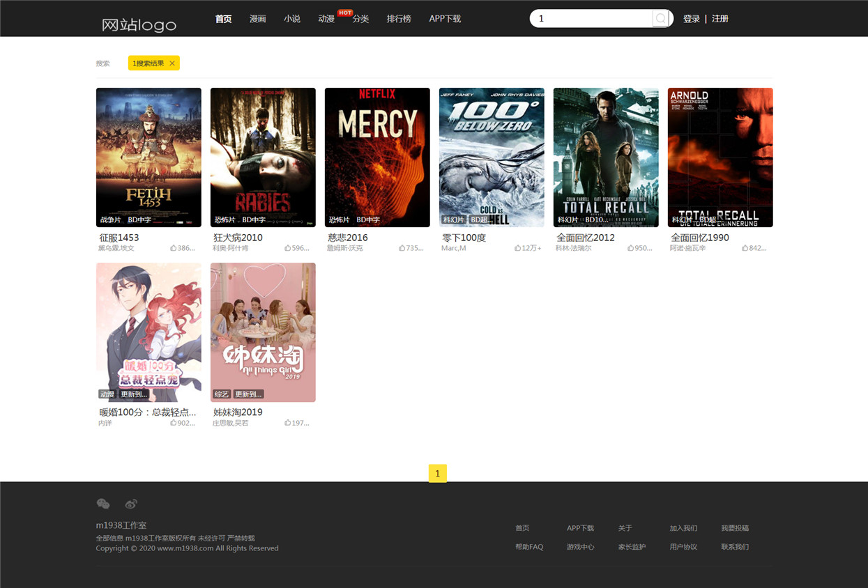868x588 pixels.
Task: Remove the 1搜索结果 filter tag
Action: [x=172, y=63]
